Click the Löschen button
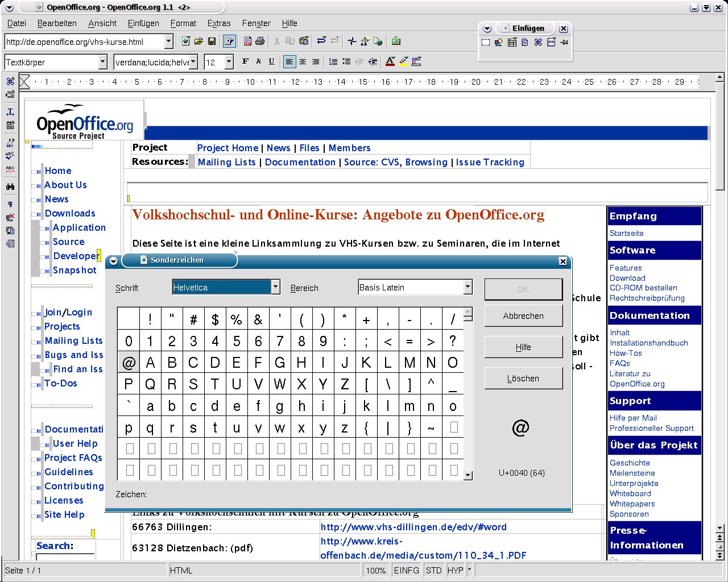 (x=523, y=379)
